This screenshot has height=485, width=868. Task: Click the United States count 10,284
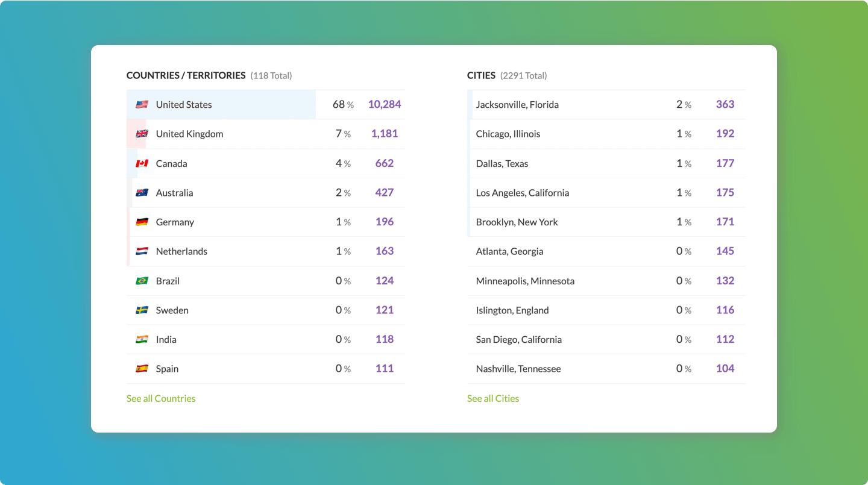(x=385, y=104)
